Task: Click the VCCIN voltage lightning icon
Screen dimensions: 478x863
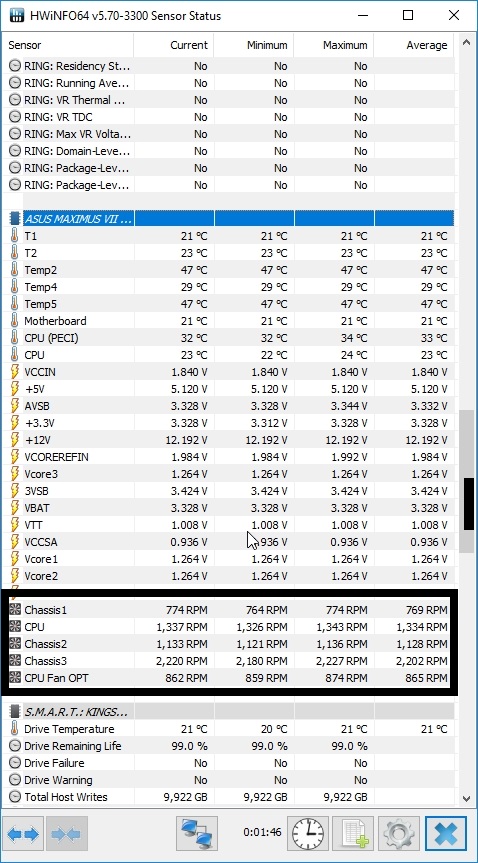Action: (x=15, y=372)
